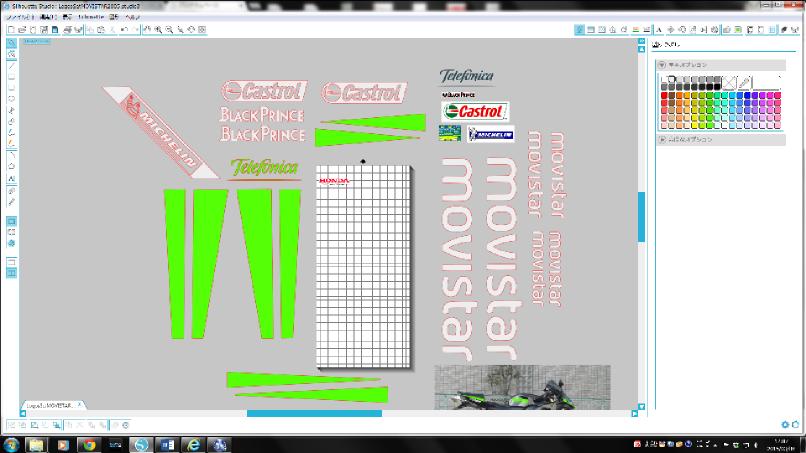Pick the Draw a Line tool

11,66
